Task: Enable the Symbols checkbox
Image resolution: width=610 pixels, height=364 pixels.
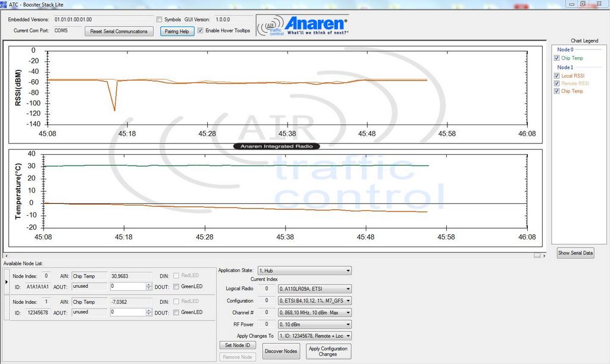Action: (x=158, y=20)
